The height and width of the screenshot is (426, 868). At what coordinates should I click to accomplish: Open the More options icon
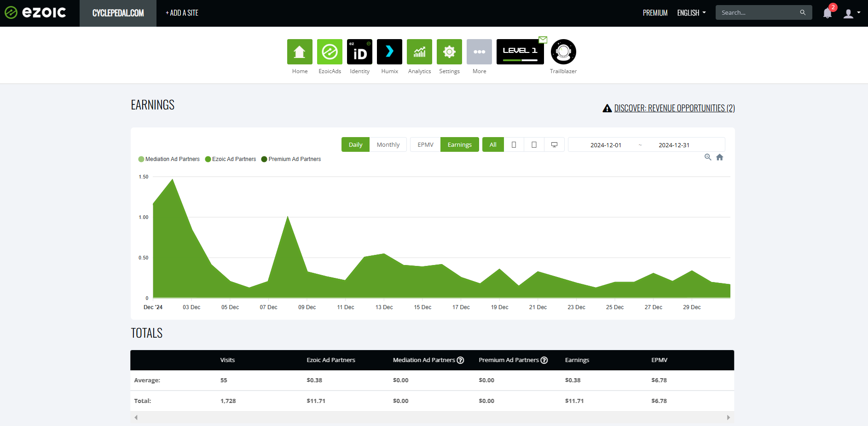(479, 52)
